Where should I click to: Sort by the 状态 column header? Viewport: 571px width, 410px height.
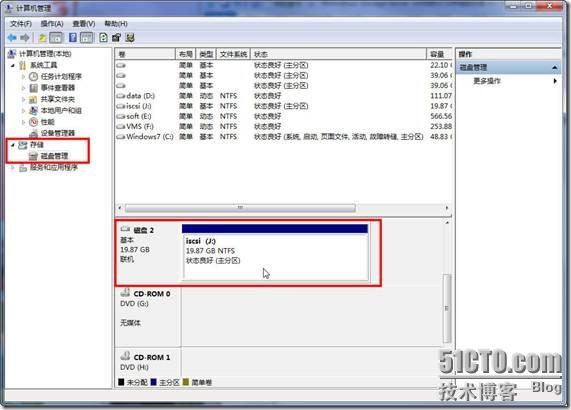coord(338,54)
